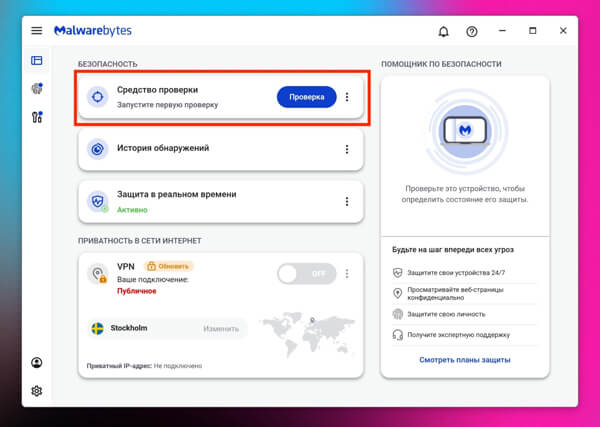Click the 'Обновить' upgrade badge
Viewport: 600px width, 427px height.
169,266
